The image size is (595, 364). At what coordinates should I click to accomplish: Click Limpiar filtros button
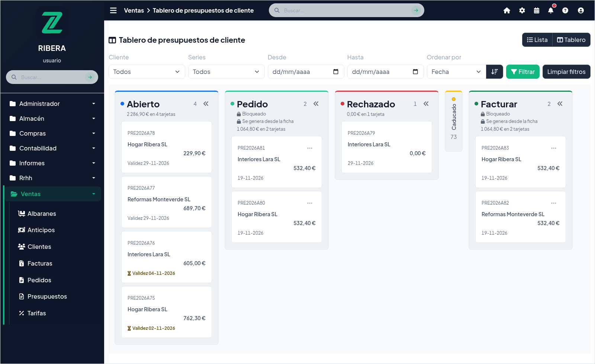pyautogui.click(x=566, y=72)
